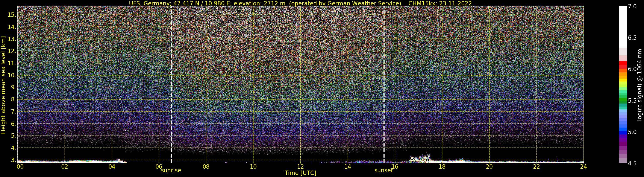The height and width of the screenshot is (177, 644).
Task: Click the 6.5 tick label on the colorbar
Action: coord(632,38)
